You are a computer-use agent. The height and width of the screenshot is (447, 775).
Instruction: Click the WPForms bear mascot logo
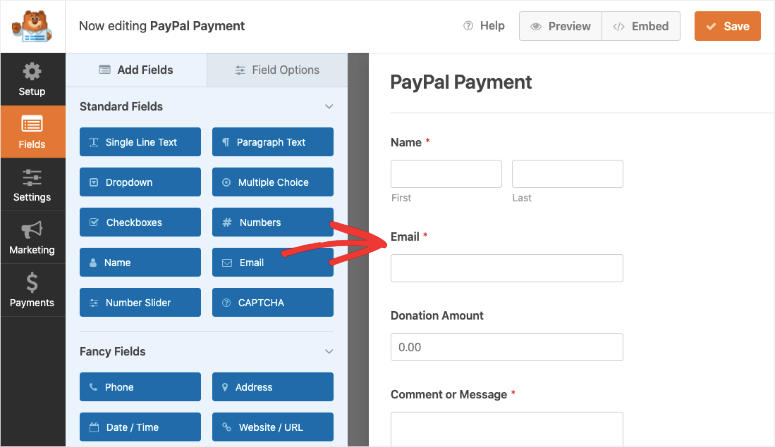32,26
